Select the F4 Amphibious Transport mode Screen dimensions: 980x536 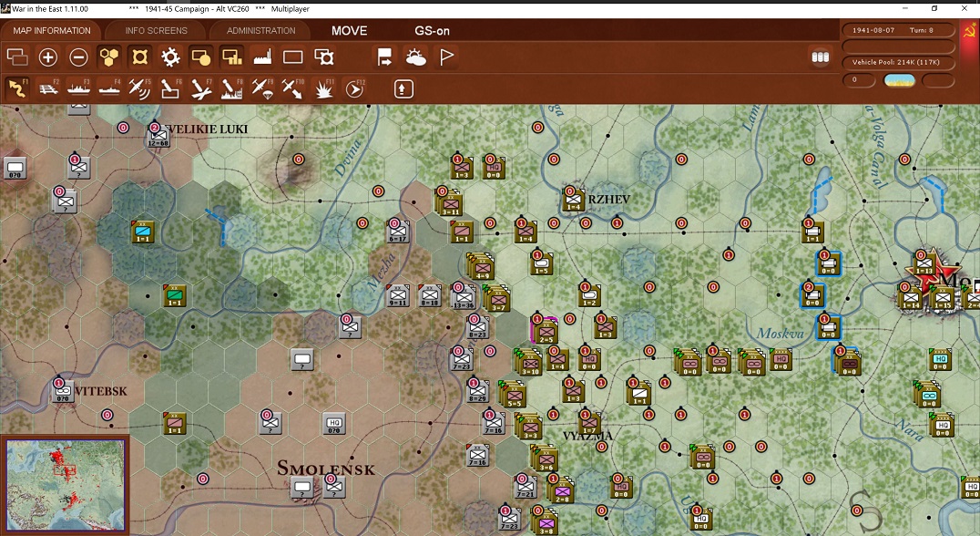tap(108, 88)
